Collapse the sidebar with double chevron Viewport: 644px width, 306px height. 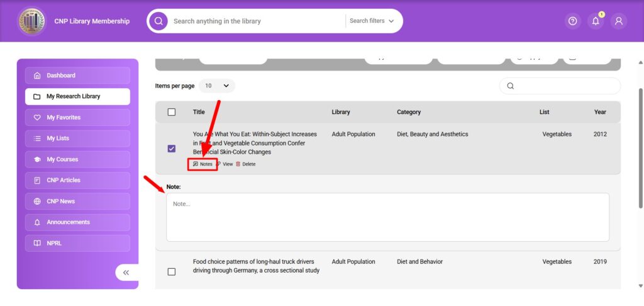tap(126, 272)
